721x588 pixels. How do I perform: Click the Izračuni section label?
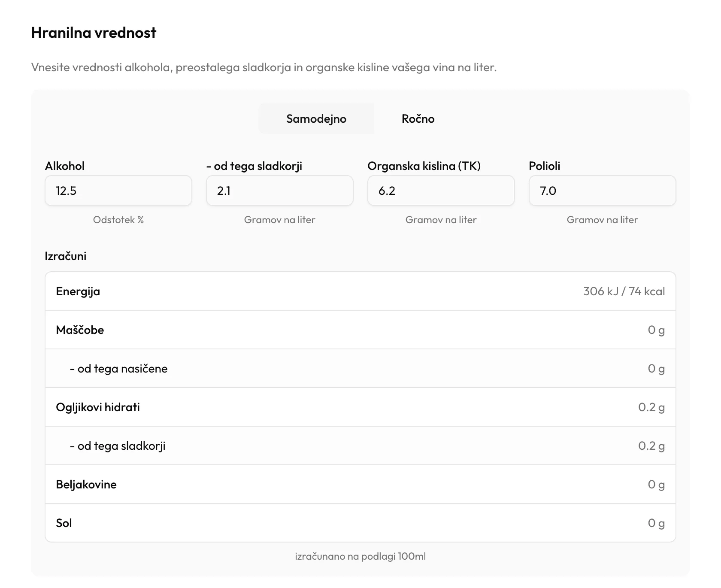click(66, 256)
